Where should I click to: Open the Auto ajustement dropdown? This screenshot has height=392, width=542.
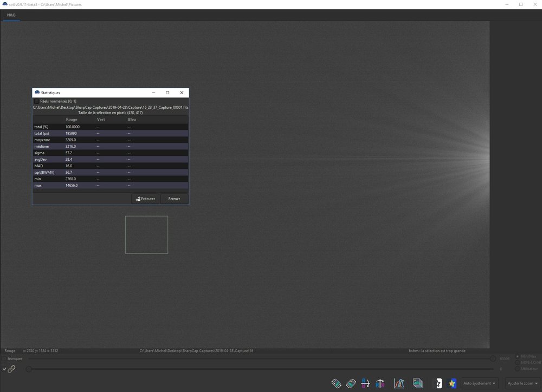point(479,383)
